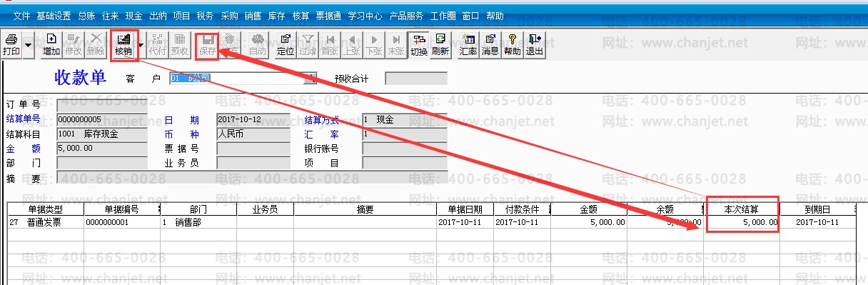Click the 过滤 filter toolbar icon
Image resolution: width=868 pixels, height=285 pixels.
(308, 44)
